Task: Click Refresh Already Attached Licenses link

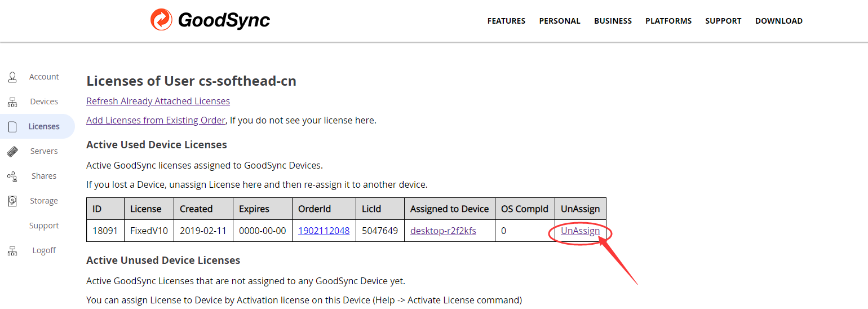Action: (x=158, y=101)
